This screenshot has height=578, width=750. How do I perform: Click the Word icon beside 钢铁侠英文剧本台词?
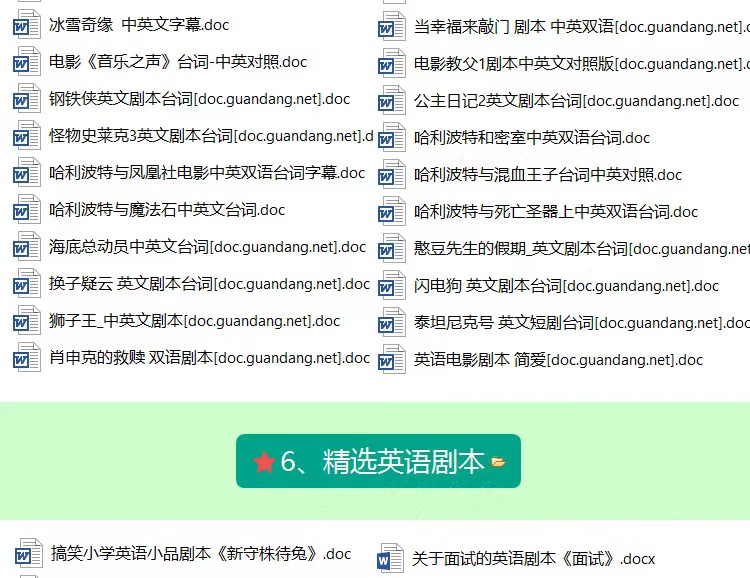coord(27,99)
